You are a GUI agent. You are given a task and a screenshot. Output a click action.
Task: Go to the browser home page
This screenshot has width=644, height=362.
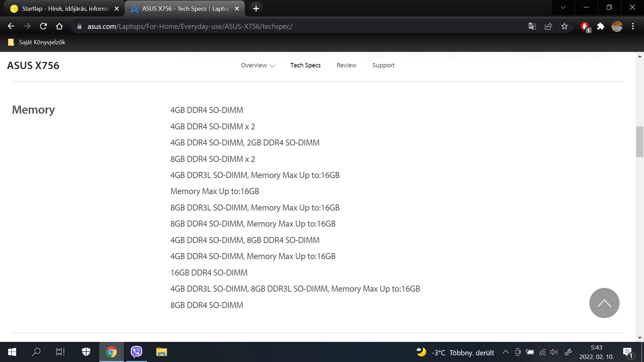[59, 26]
